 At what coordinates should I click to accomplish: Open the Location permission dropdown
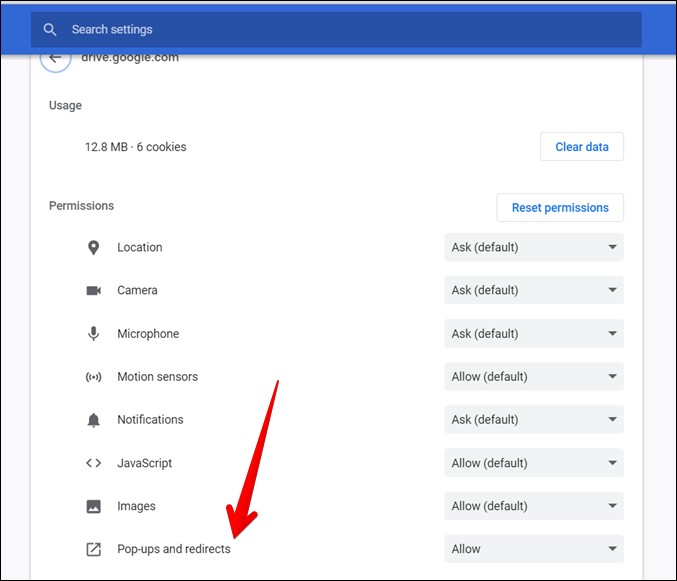534,247
